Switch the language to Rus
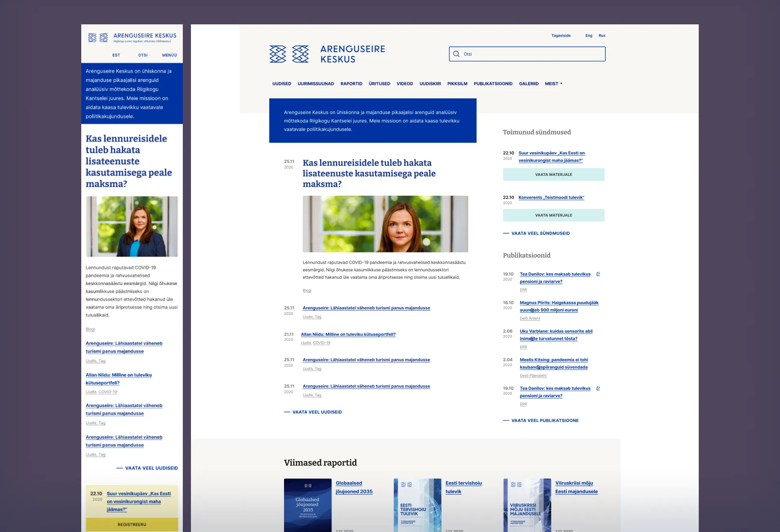Screen dimensions: 780x532 (x=602, y=36)
